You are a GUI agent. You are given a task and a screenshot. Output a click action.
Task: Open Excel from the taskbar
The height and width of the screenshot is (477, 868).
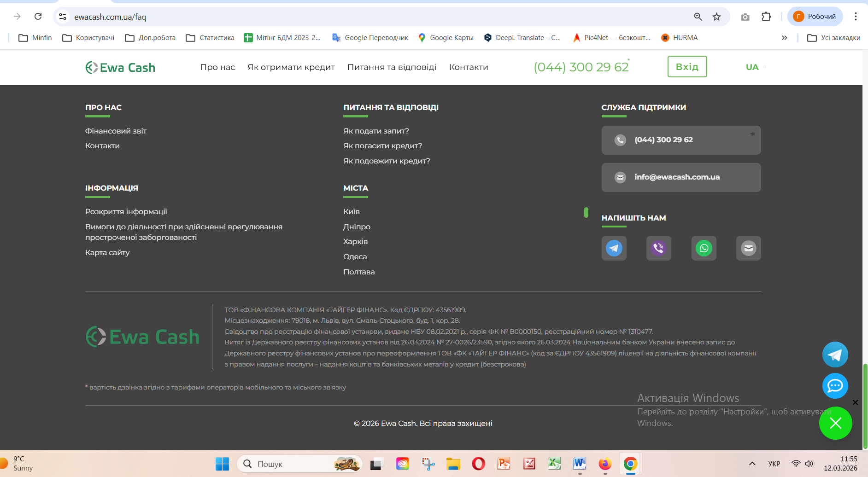click(554, 464)
